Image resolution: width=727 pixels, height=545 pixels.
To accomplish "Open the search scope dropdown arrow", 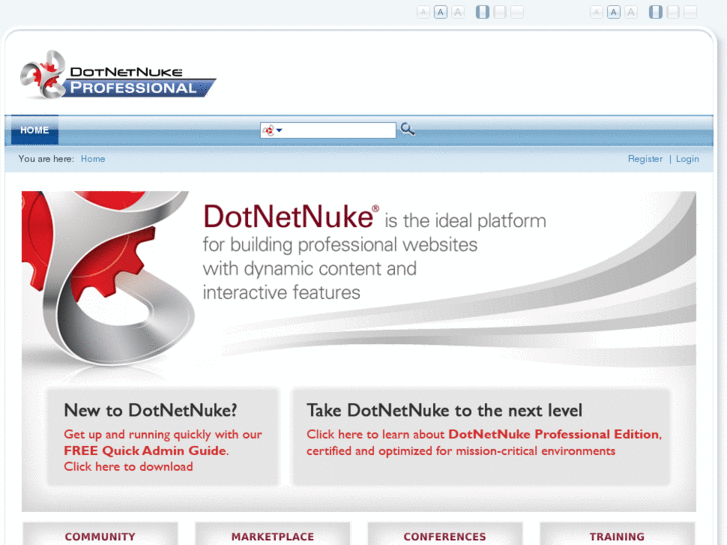I will pyautogui.click(x=279, y=130).
